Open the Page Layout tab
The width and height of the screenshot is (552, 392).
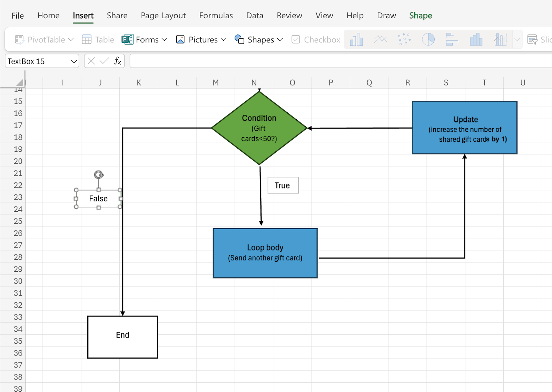(163, 16)
